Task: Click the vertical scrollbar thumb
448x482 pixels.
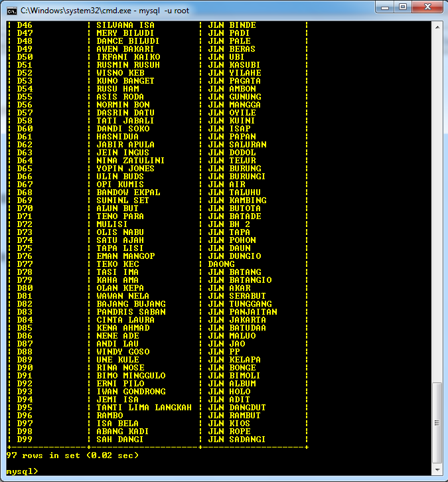Action: [437, 423]
